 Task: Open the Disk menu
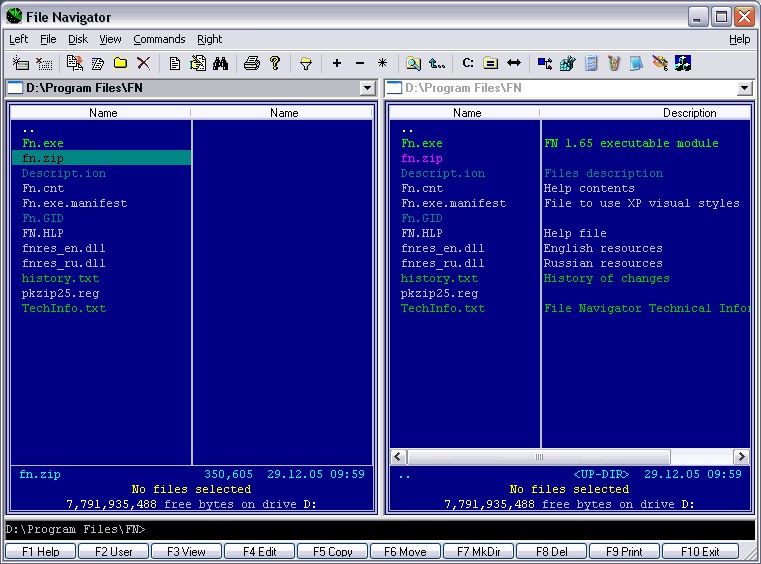78,39
